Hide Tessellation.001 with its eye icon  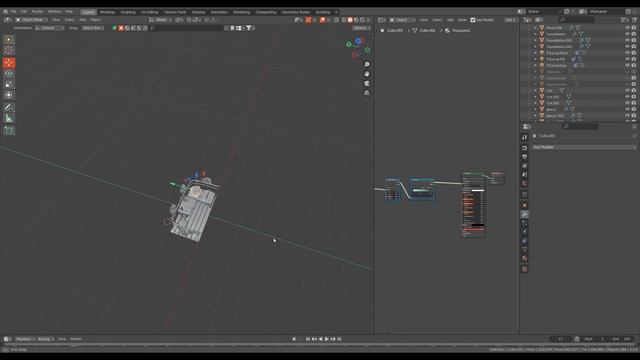click(x=627, y=40)
